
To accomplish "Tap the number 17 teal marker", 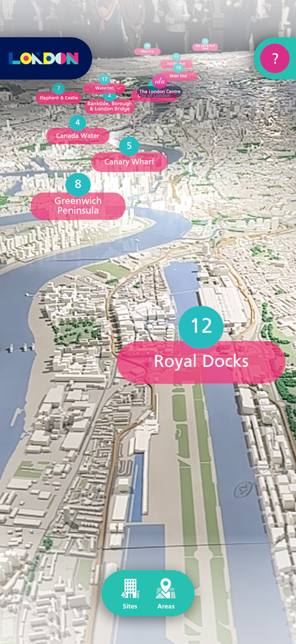I will [x=104, y=80].
